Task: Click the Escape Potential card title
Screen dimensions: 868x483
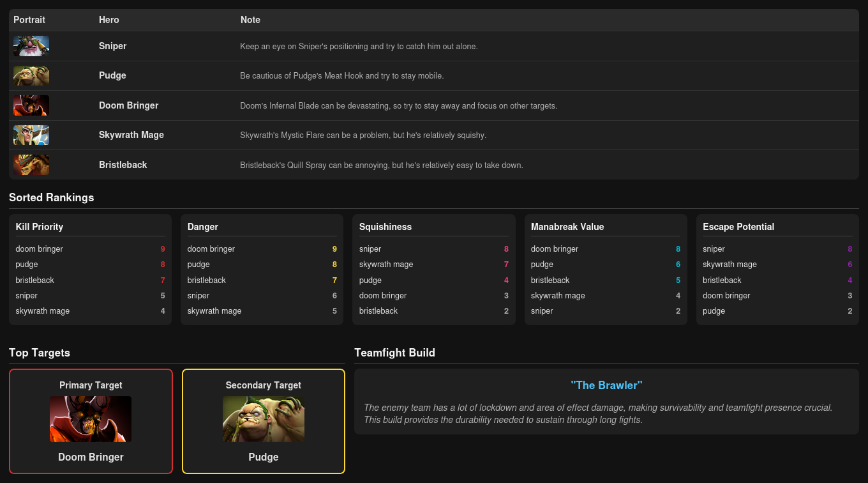Action: [738, 227]
